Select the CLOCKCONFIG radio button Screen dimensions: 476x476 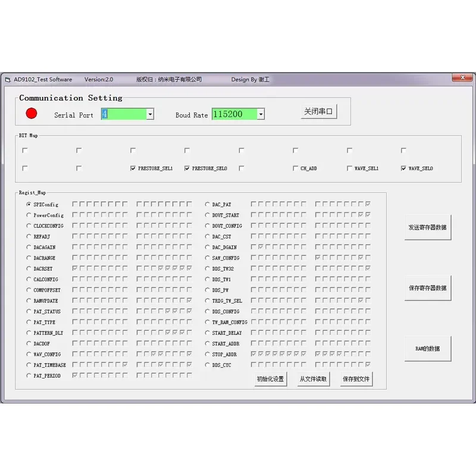coord(29,226)
